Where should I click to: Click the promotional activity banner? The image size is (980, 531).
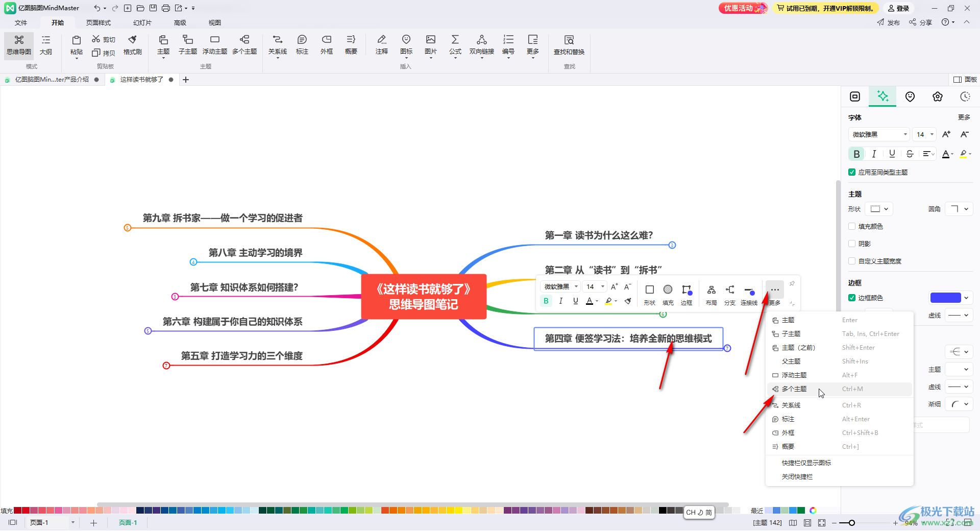[x=743, y=8]
